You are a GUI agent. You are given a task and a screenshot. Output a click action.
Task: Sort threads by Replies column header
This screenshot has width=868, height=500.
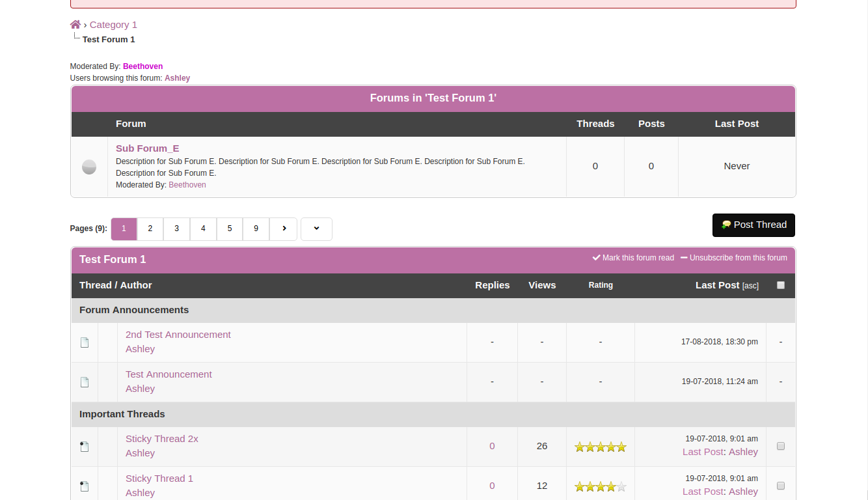pyautogui.click(x=492, y=285)
